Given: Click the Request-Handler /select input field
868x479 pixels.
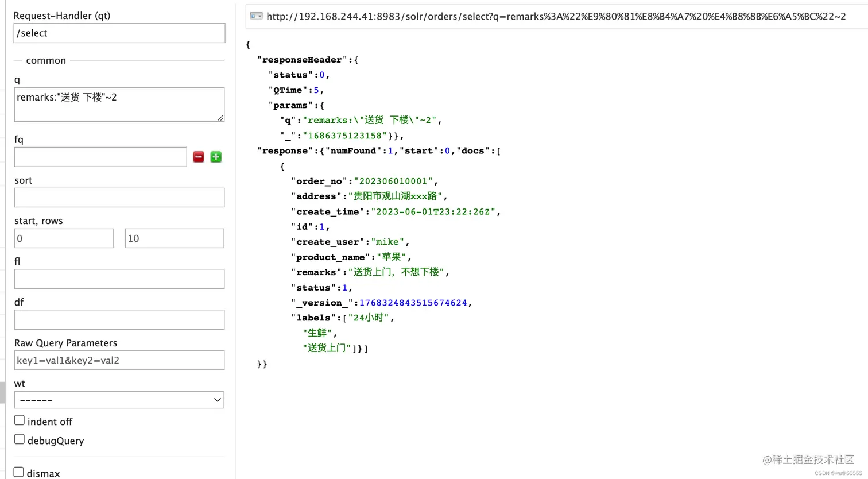Looking at the screenshot, I should [x=119, y=33].
